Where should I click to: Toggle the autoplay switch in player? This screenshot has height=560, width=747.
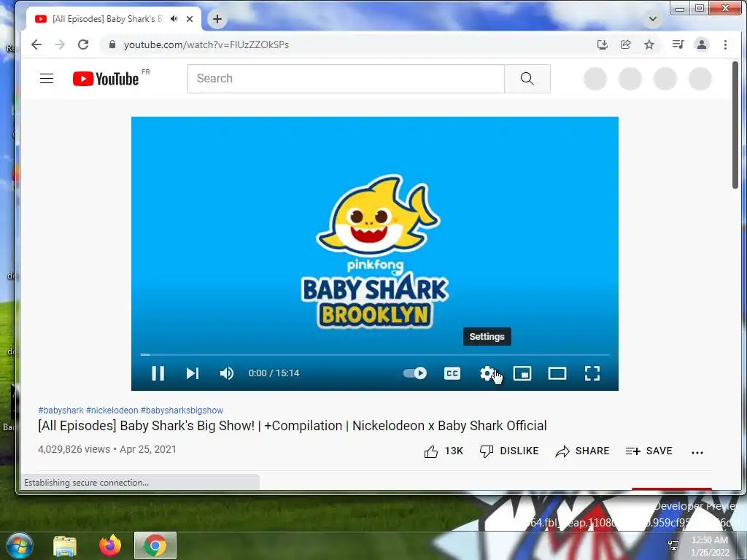pyautogui.click(x=415, y=373)
